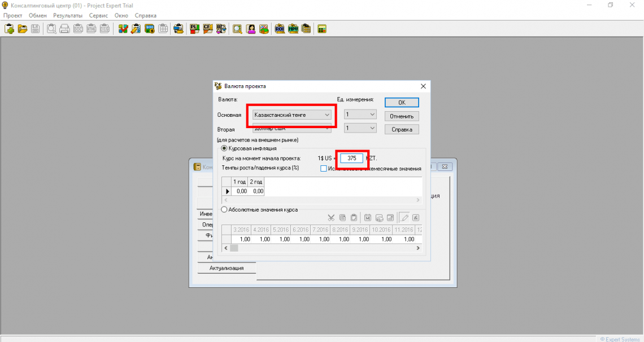Click the exchange rate field showing 375
The height and width of the screenshot is (342, 644).
tap(351, 159)
